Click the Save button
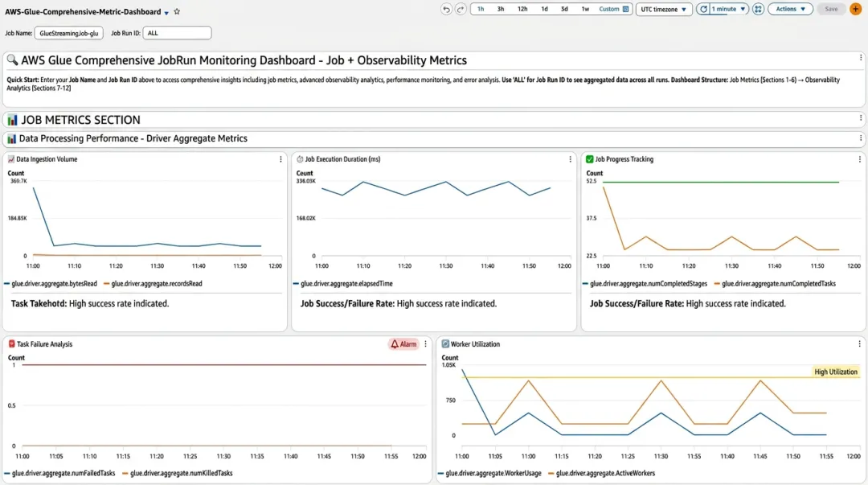Screen dimensions: 868x485 pos(831,10)
